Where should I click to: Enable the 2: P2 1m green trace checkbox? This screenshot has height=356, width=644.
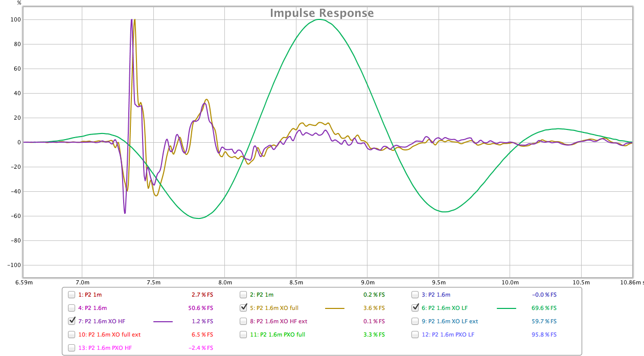[x=243, y=295]
